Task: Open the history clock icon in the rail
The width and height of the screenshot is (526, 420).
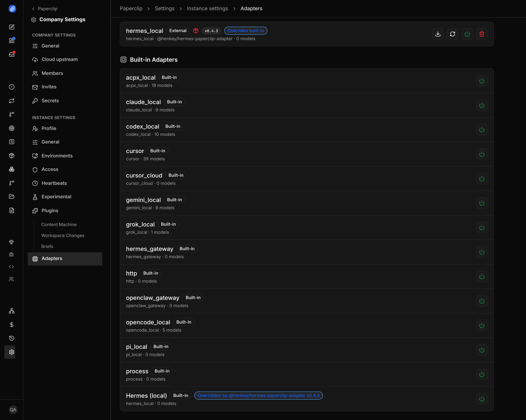Action: tap(12, 338)
